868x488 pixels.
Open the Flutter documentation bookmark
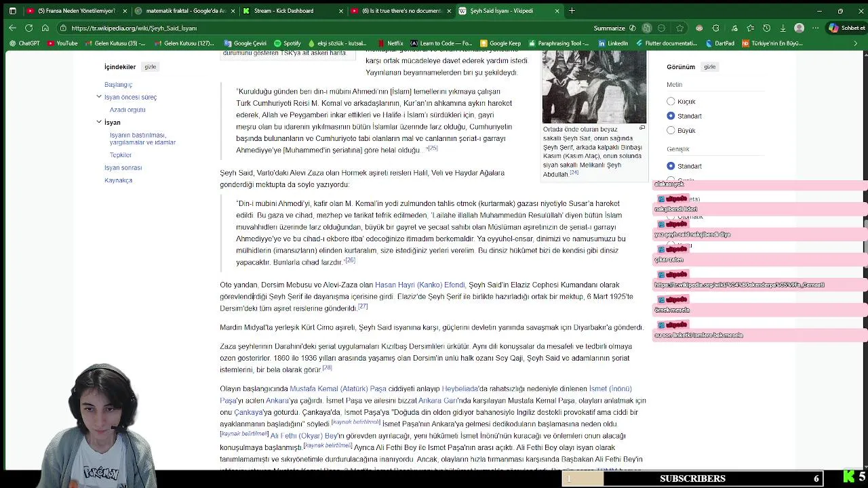click(x=665, y=43)
